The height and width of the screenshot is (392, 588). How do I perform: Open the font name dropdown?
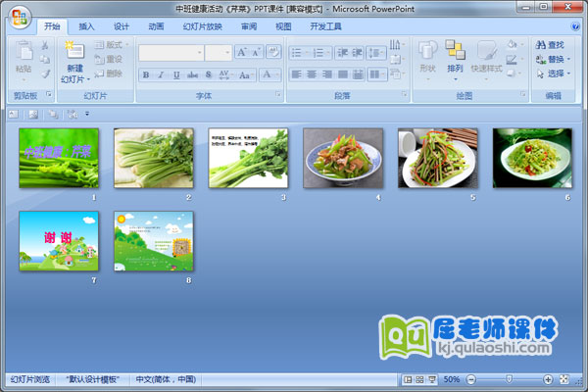point(200,53)
